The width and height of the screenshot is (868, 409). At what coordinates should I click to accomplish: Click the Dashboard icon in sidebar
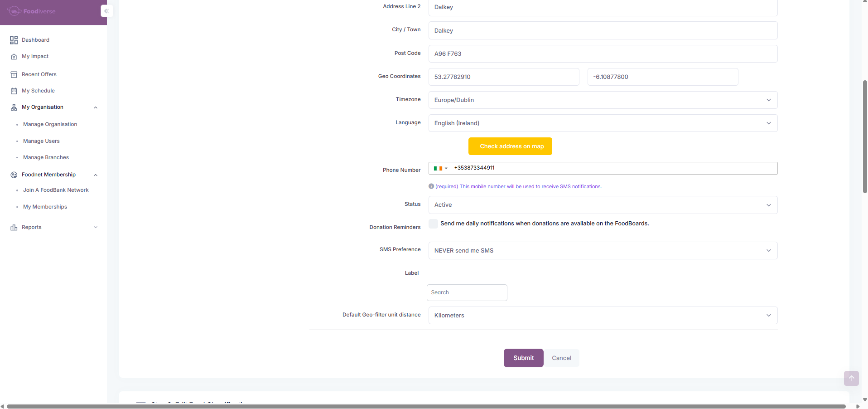[x=14, y=40]
